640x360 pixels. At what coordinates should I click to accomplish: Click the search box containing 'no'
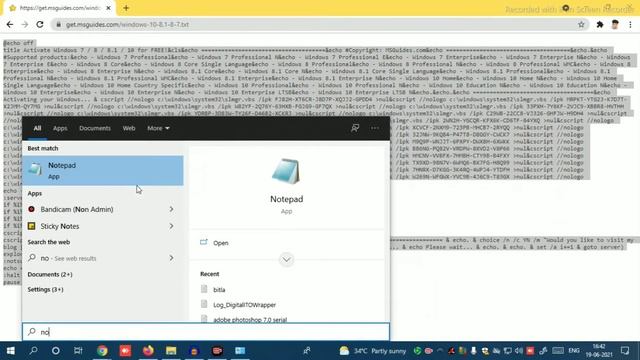(206, 332)
